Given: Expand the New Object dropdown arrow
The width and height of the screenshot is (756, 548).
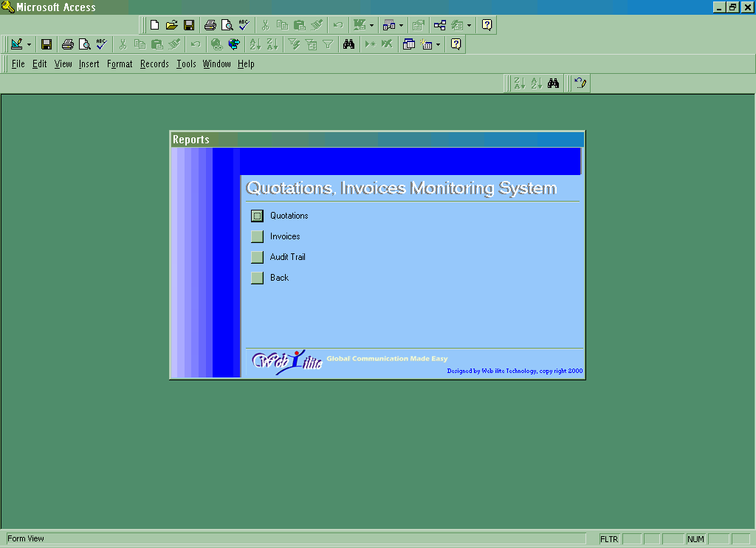Looking at the screenshot, I should 438,44.
